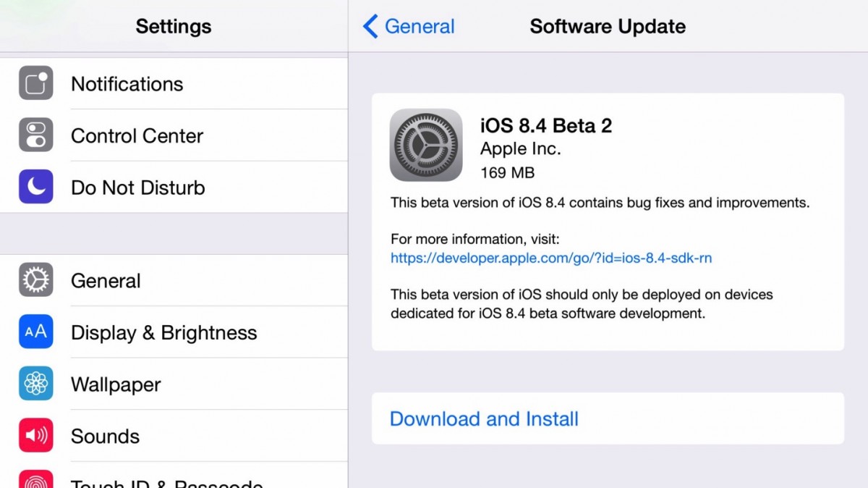This screenshot has height=488, width=868.
Task: Tap the Wallpaper flower icon
Action: (x=35, y=384)
